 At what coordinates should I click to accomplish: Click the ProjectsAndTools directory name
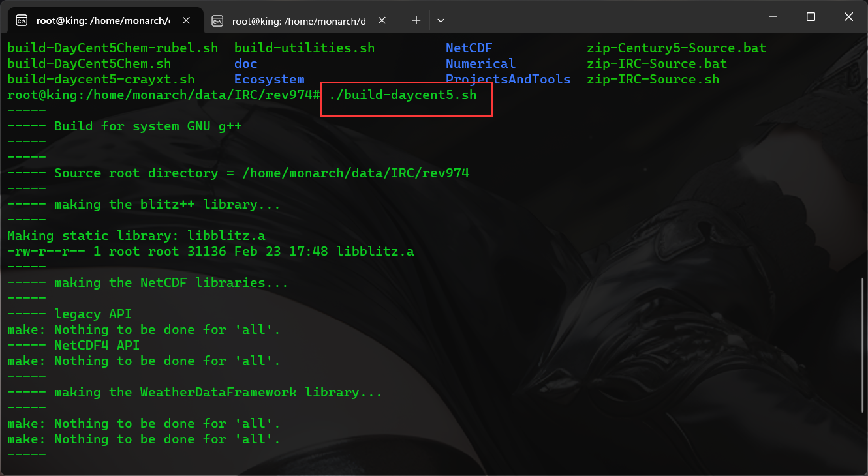(508, 80)
